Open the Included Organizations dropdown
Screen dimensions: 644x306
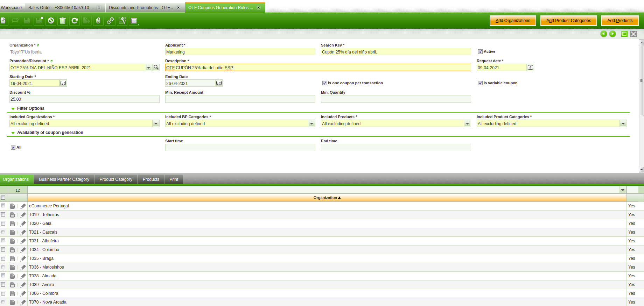tap(156, 123)
